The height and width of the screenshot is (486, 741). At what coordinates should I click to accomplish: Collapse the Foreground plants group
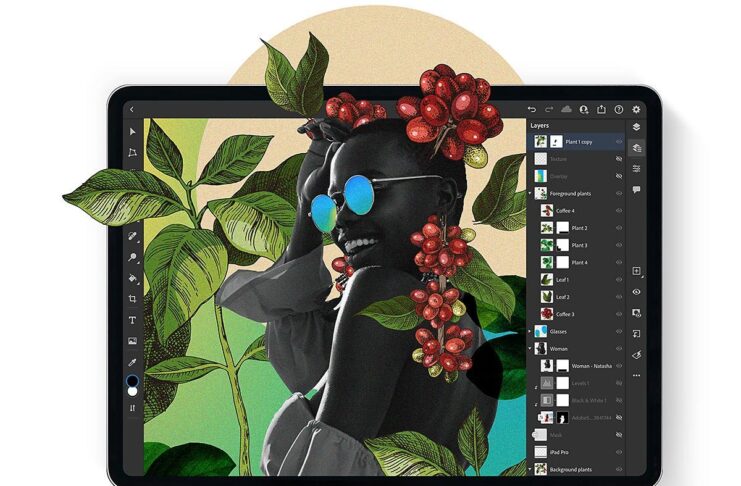point(530,193)
